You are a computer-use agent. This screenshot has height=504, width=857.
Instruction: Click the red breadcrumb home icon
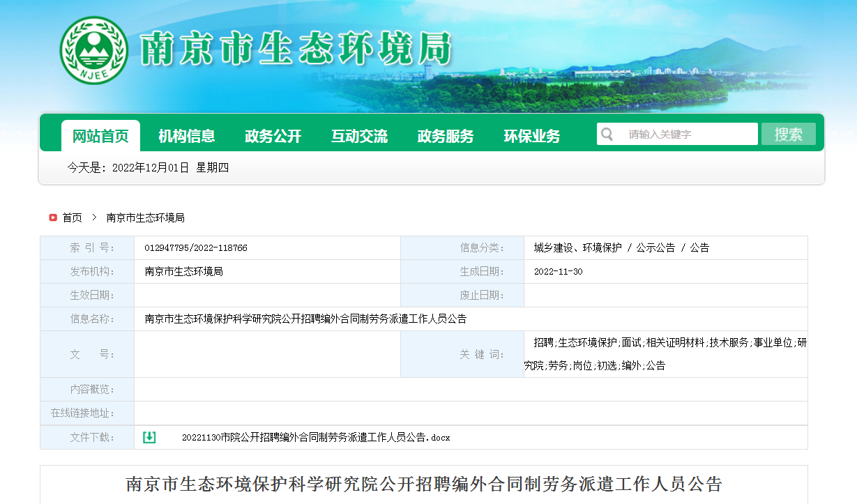point(53,217)
